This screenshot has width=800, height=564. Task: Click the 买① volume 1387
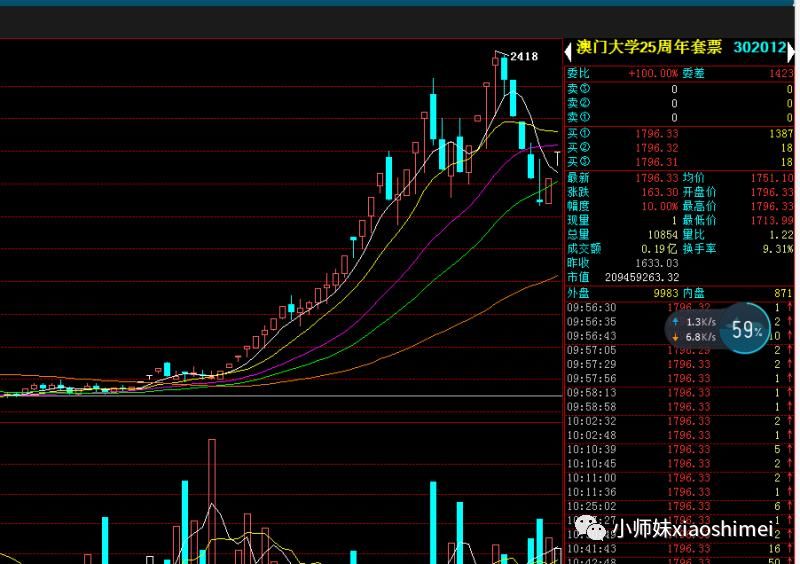781,134
